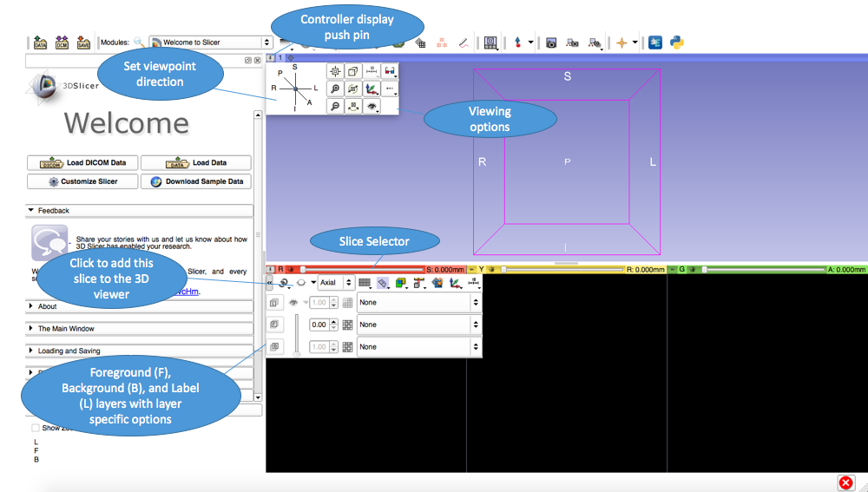
Task: Click the Load DICOM toolbar icon
Action: [62, 42]
